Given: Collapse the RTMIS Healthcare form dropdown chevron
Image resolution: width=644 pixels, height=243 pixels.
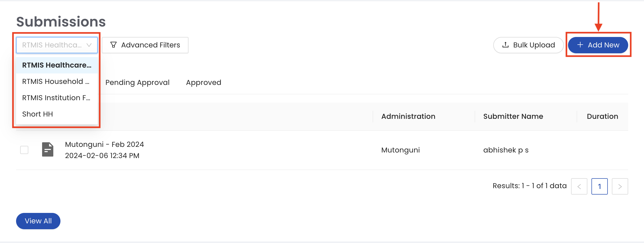Looking at the screenshot, I should [x=89, y=45].
